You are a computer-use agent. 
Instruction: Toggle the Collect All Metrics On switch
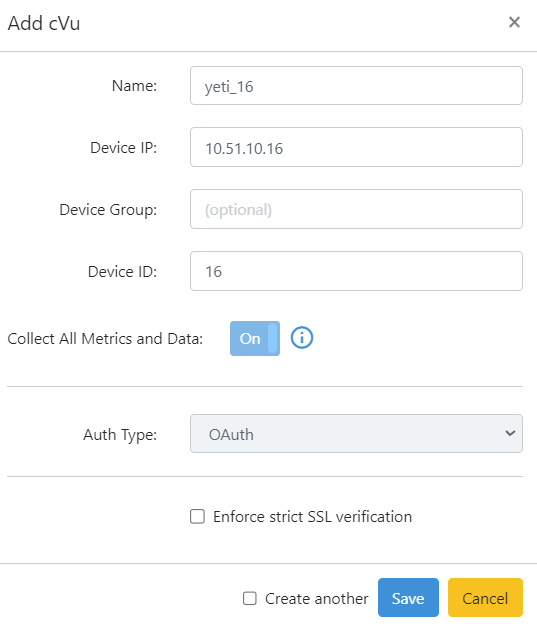tap(255, 339)
